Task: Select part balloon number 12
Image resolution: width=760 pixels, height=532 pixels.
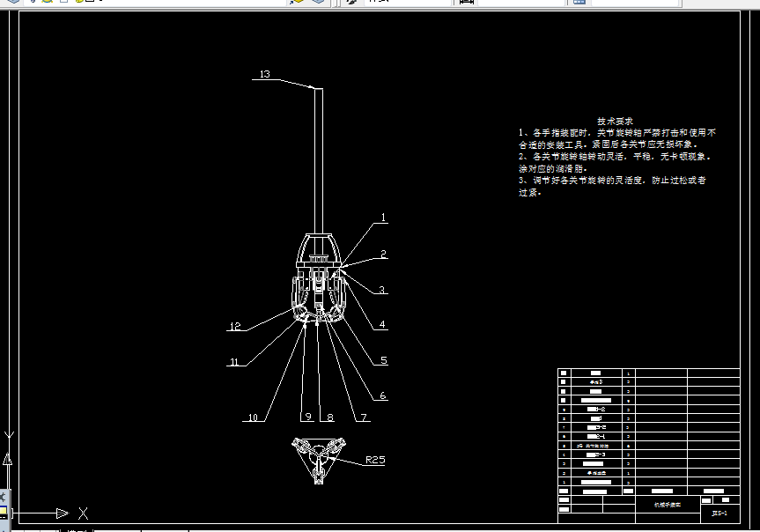Action: pyautogui.click(x=235, y=326)
